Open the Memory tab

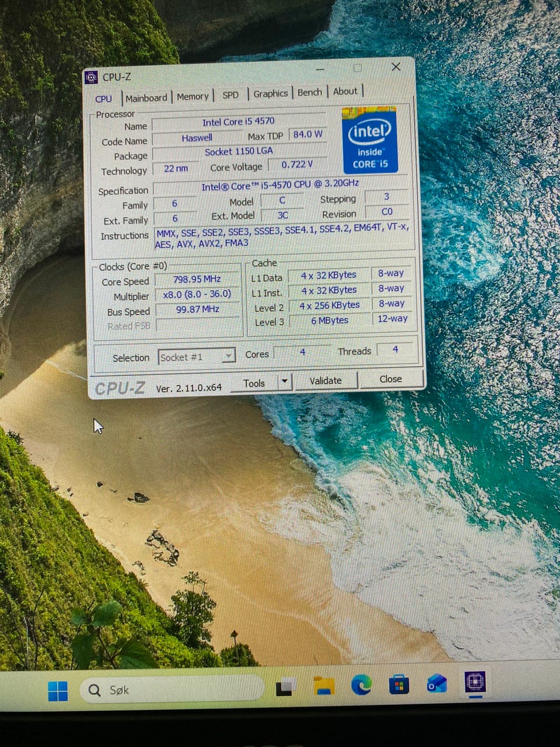click(192, 96)
